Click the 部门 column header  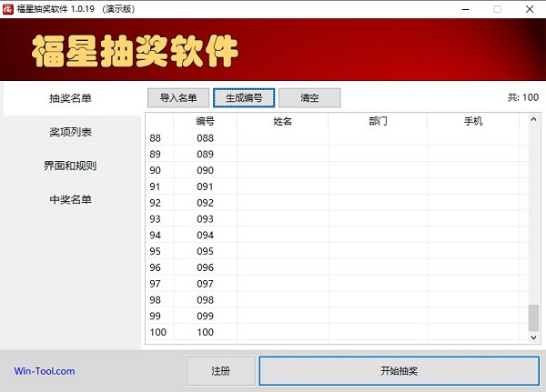pyautogui.click(x=378, y=121)
